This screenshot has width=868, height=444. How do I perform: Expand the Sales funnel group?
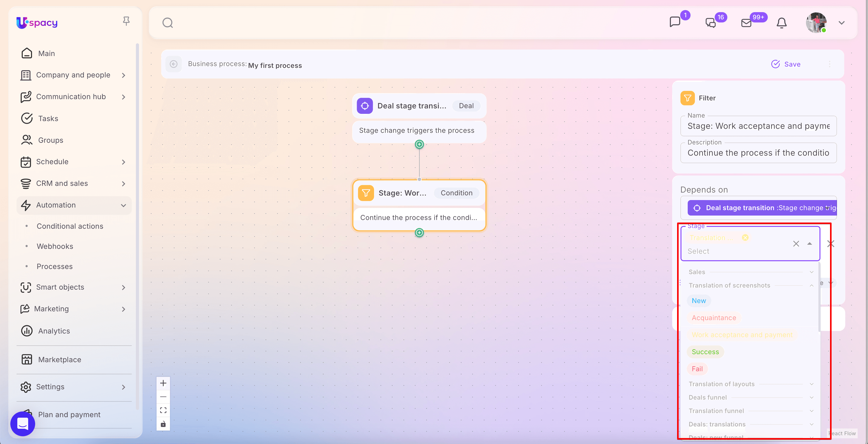pyautogui.click(x=811, y=272)
